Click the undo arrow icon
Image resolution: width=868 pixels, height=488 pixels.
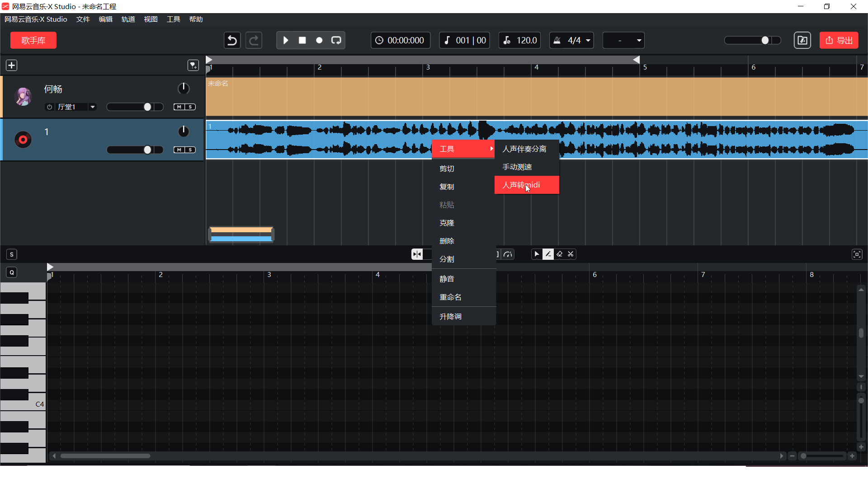(x=232, y=40)
